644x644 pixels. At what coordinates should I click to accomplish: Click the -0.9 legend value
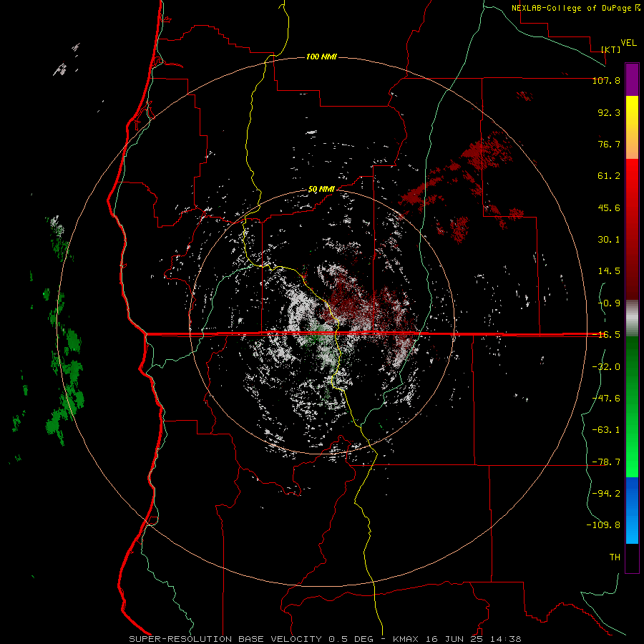[x=609, y=303]
